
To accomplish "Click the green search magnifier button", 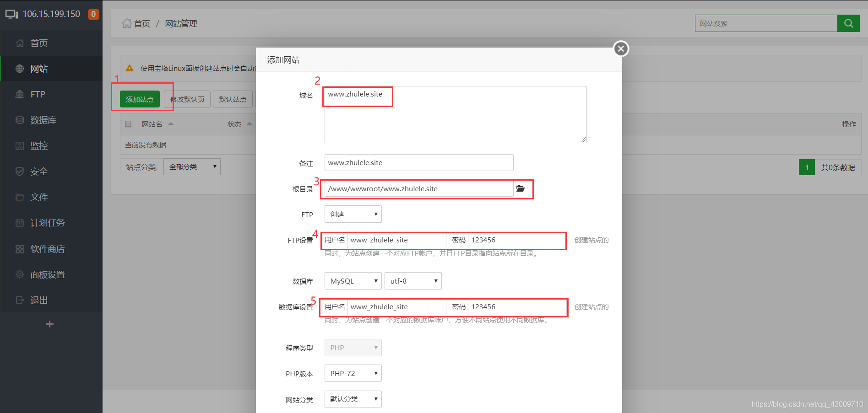I will pyautogui.click(x=848, y=23).
